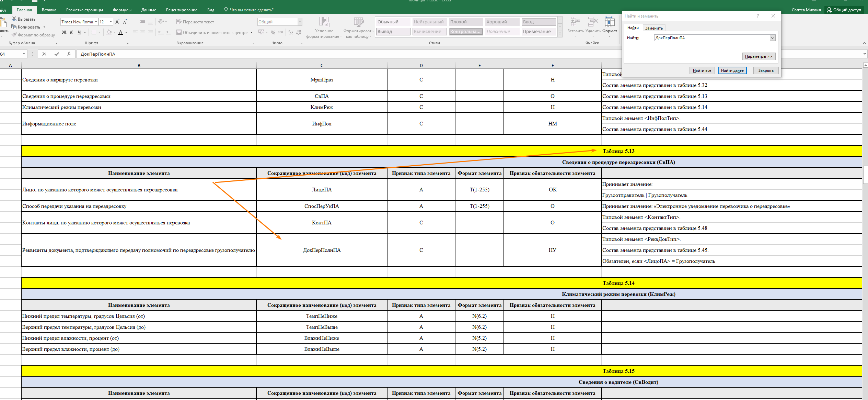Open the merge and center dropdown arrow
The width and height of the screenshot is (868, 400).
tap(252, 33)
